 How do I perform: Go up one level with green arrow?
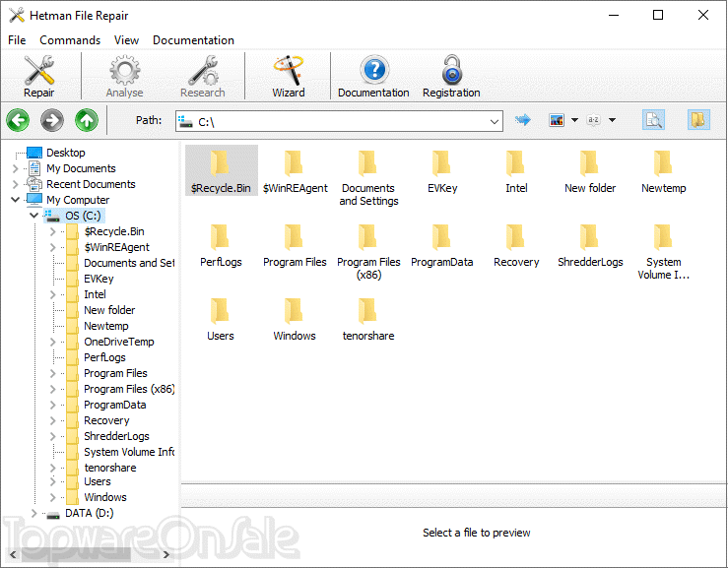(x=87, y=120)
